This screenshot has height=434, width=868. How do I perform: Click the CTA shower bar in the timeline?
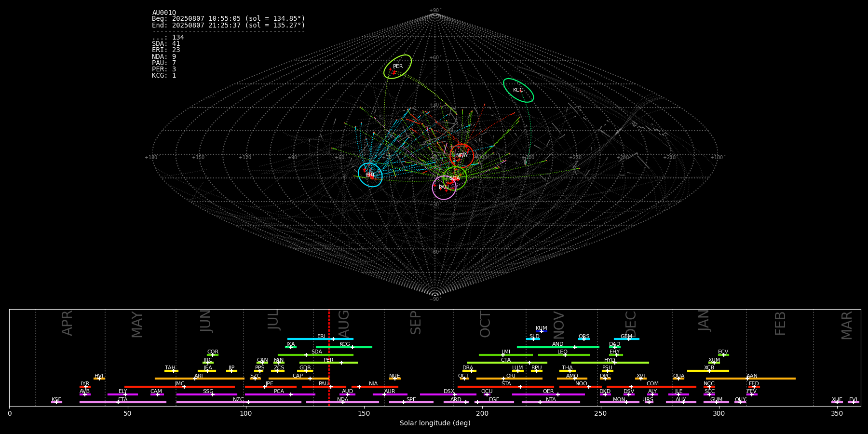pos(507,363)
